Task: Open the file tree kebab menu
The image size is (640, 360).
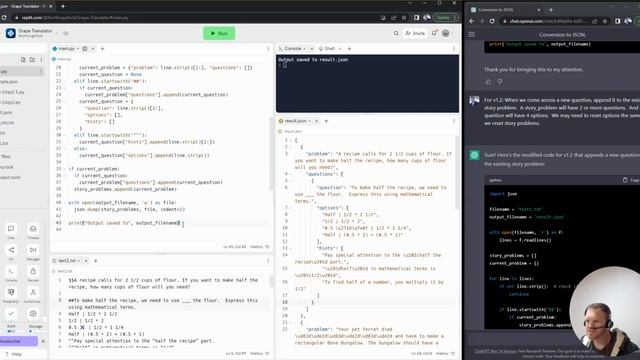Action: [x=41, y=60]
